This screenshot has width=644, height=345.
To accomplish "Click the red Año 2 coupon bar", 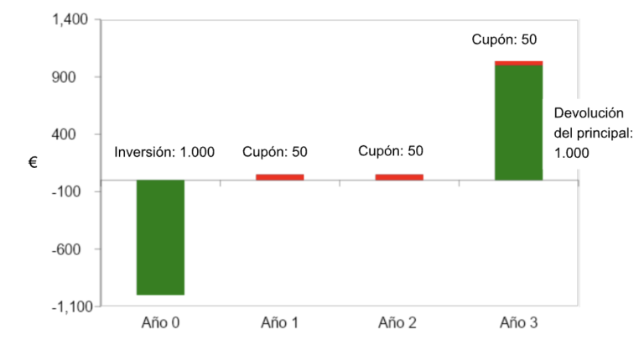I will (x=399, y=177).
